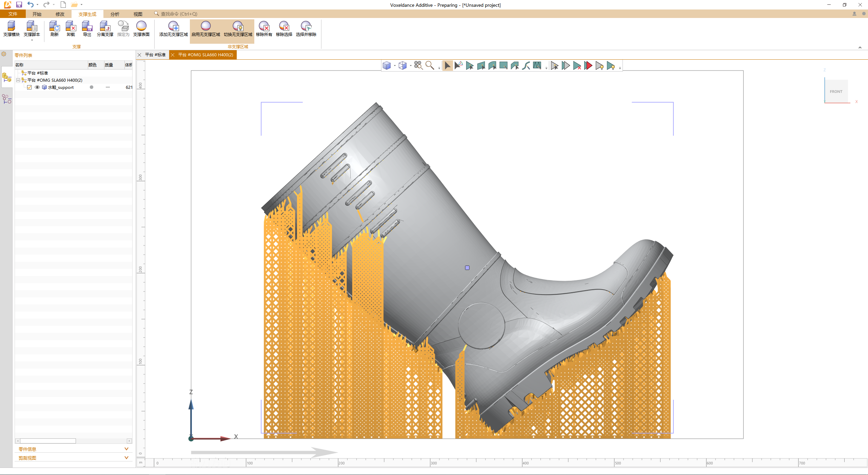Open the shaded cube view mode dropdown arrow
The height and width of the screenshot is (475, 868).
coord(395,66)
